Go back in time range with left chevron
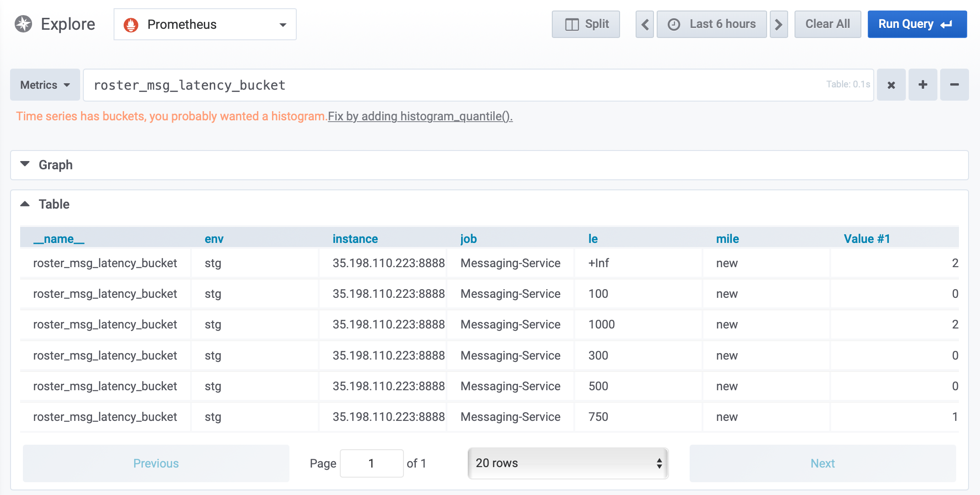This screenshot has width=980, height=495. click(645, 24)
